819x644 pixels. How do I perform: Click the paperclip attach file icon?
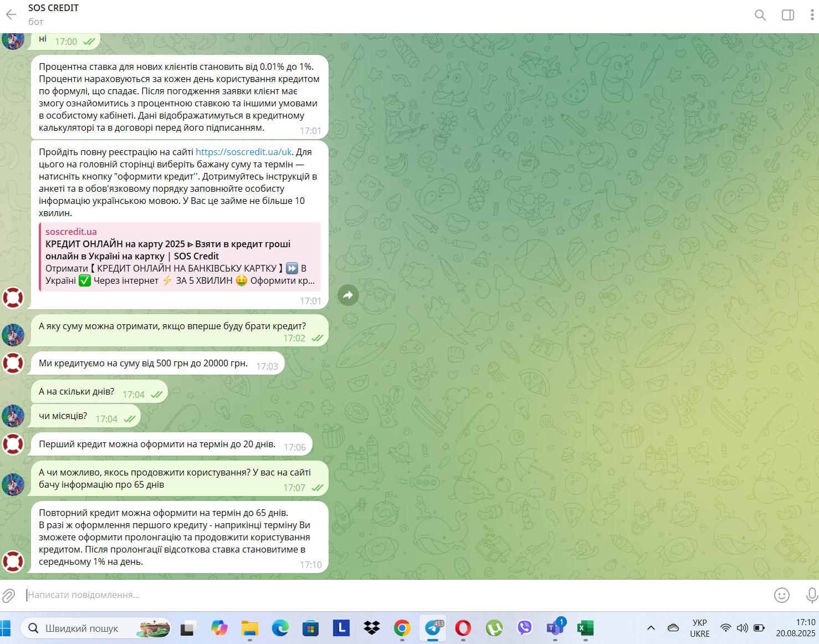(8, 595)
